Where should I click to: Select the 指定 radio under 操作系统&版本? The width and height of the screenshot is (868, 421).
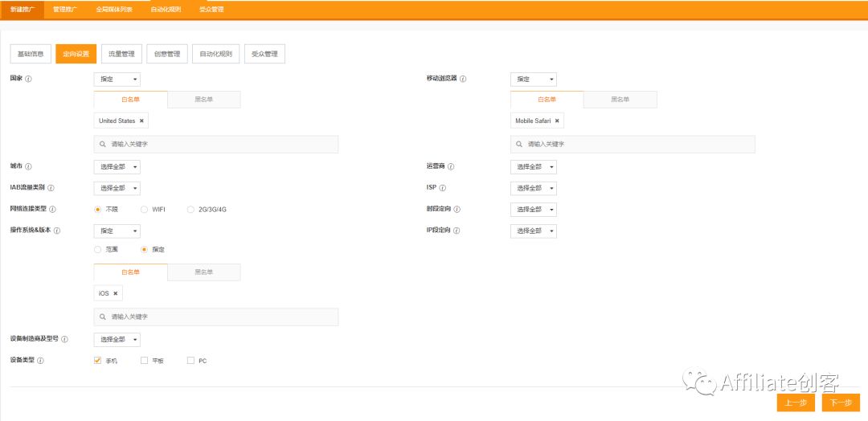tap(144, 250)
